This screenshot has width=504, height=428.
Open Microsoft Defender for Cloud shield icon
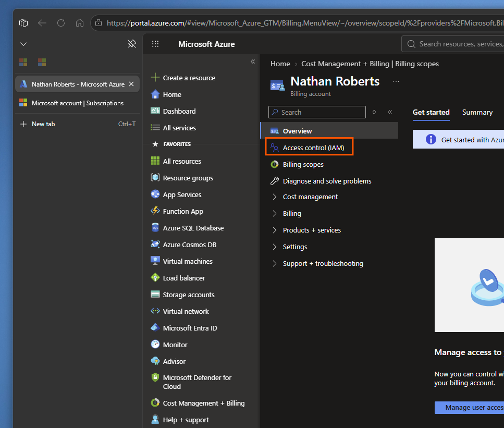pos(155,377)
